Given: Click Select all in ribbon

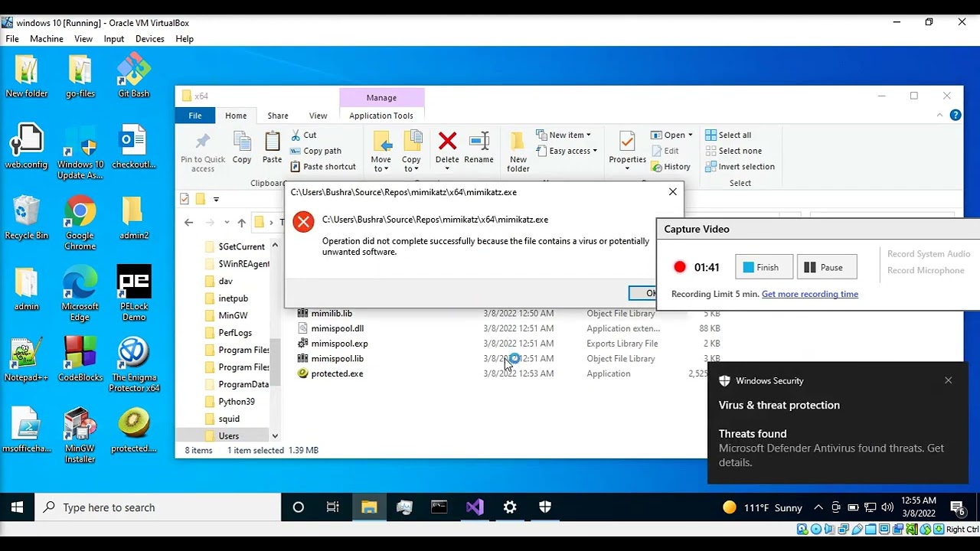Looking at the screenshot, I should (x=728, y=135).
